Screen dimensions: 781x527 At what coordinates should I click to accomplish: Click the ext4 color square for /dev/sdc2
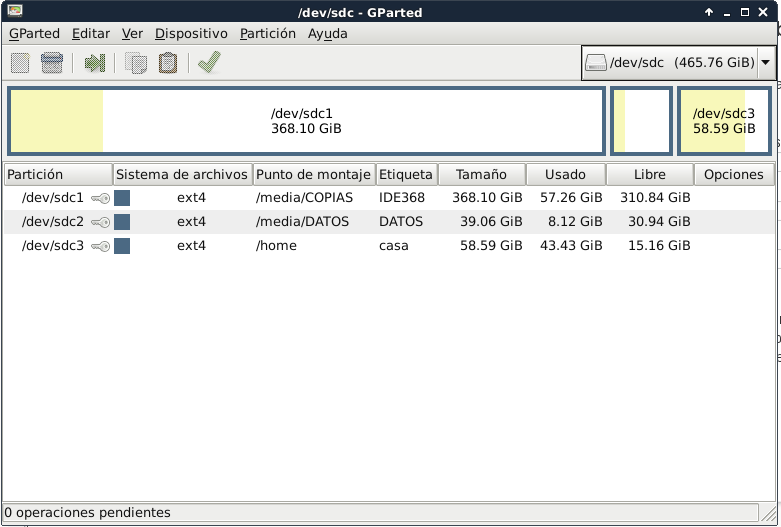(122, 222)
